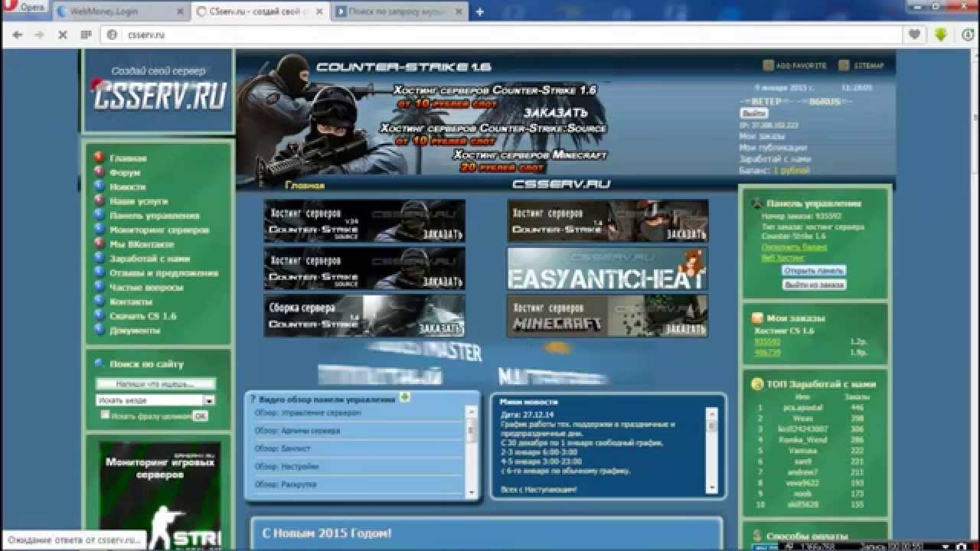This screenshot has height=551, width=980.
Task: Open a new tab with plus button
Action: click(480, 11)
